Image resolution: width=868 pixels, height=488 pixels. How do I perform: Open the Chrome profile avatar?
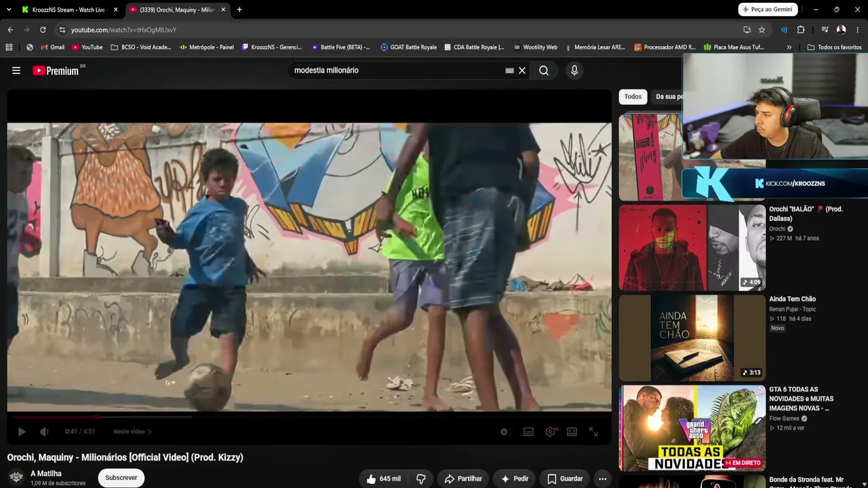point(841,30)
